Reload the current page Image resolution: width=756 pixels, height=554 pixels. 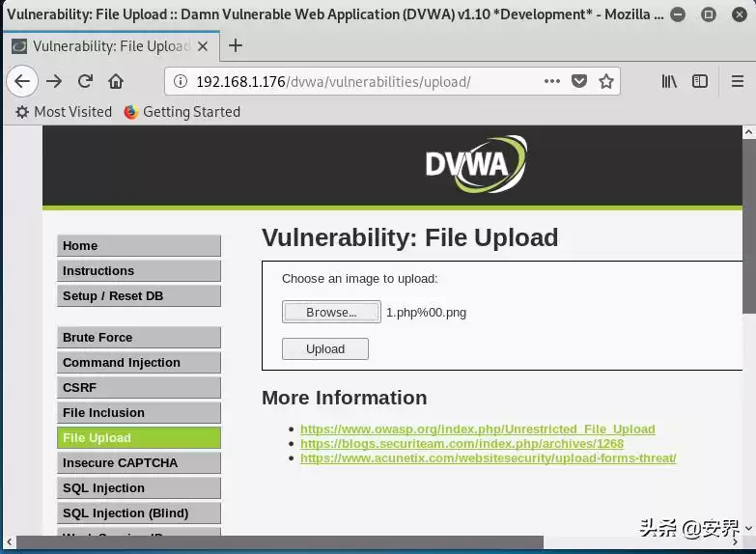[85, 82]
